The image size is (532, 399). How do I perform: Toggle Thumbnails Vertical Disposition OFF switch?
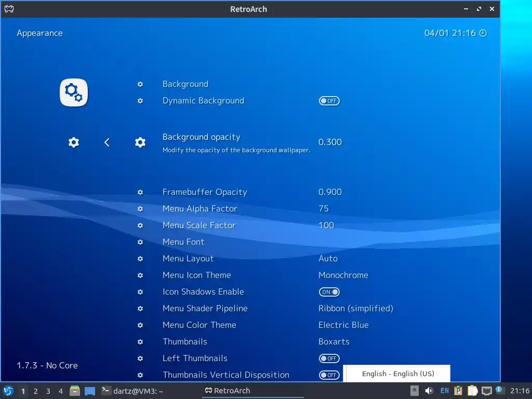pos(329,375)
